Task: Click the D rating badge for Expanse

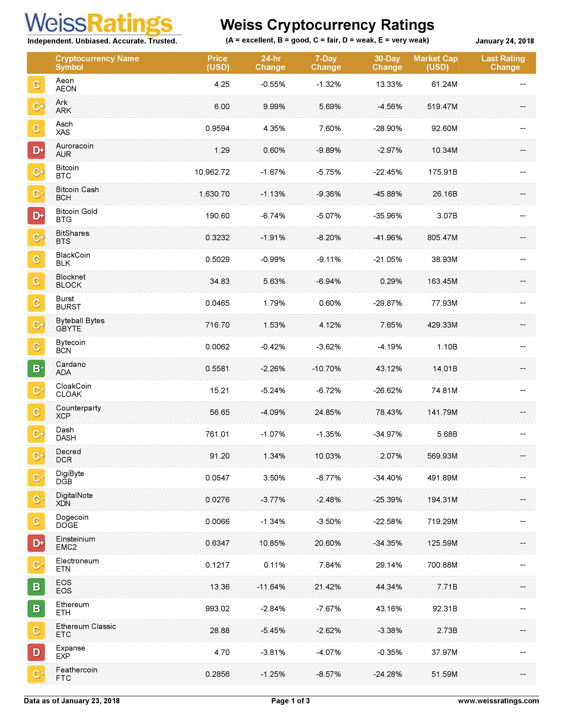Action: click(x=36, y=652)
